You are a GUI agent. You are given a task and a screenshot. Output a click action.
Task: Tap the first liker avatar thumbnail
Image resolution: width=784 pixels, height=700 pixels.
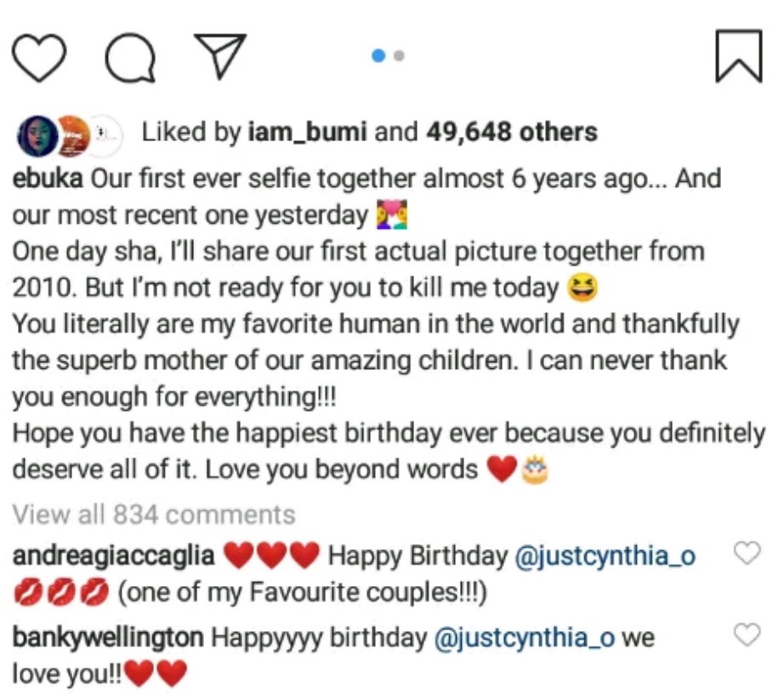coord(36,134)
